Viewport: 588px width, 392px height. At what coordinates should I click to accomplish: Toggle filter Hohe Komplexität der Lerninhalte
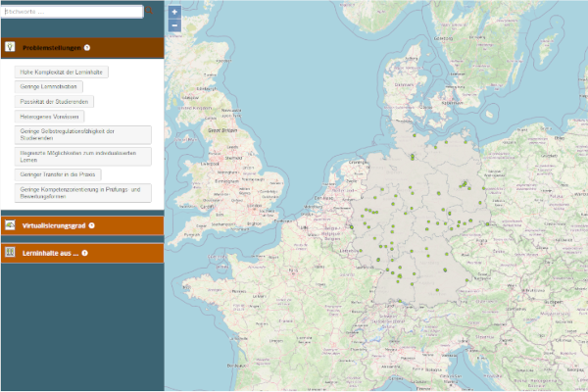62,73
